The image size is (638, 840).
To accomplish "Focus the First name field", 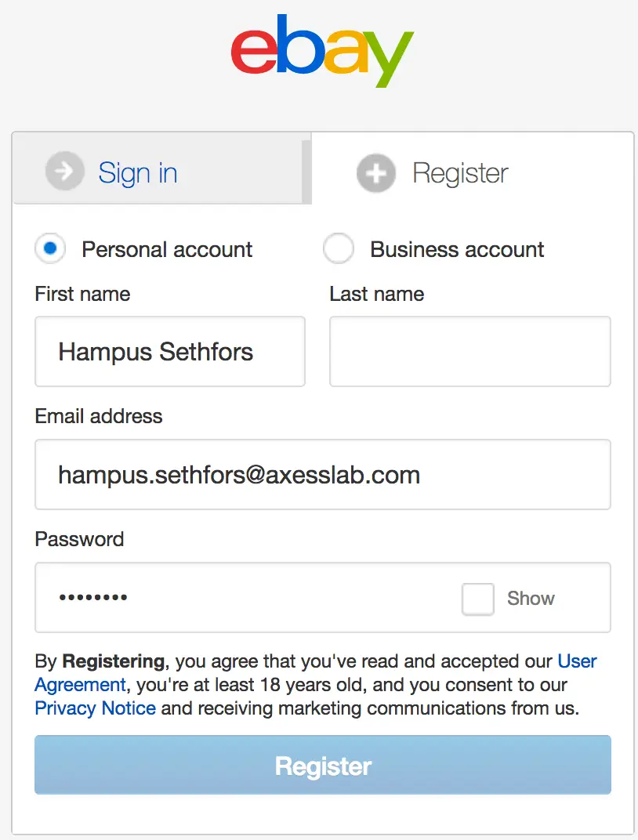I will pyautogui.click(x=170, y=351).
